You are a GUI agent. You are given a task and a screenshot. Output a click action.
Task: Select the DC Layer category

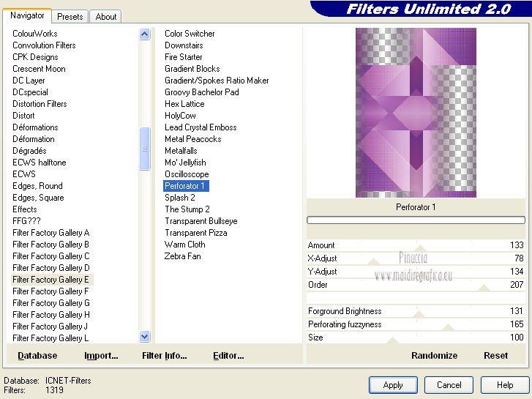[29, 81]
